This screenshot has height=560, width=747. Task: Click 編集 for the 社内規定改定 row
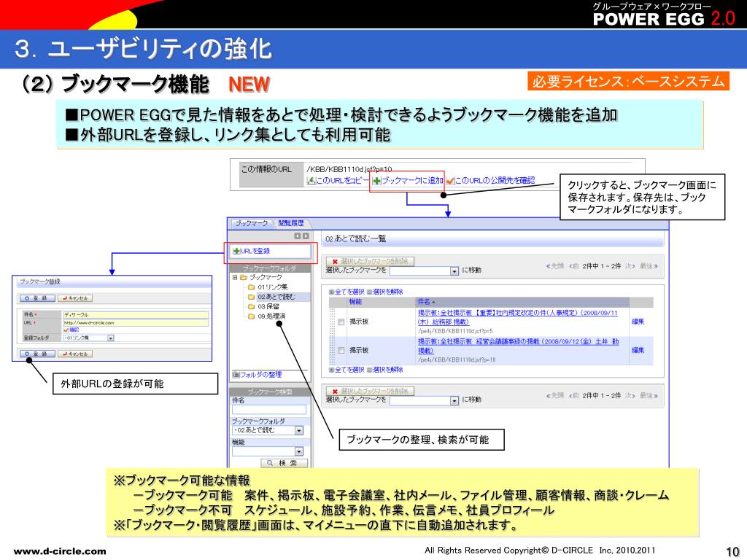pyautogui.click(x=638, y=322)
